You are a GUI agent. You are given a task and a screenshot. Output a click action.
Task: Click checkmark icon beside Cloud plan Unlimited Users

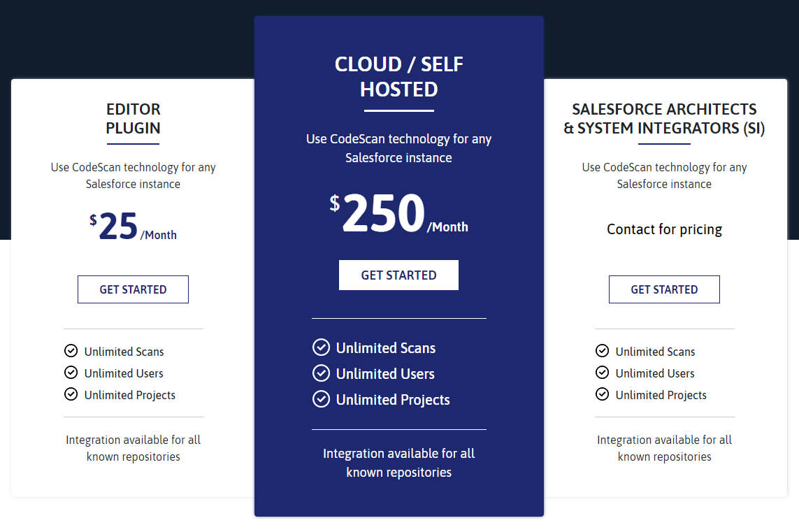[321, 373]
